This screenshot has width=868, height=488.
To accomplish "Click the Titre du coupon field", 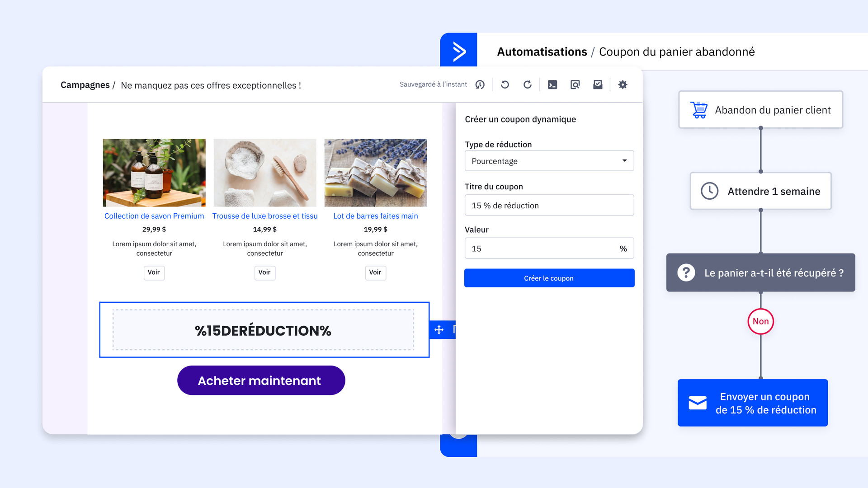I will tap(549, 205).
